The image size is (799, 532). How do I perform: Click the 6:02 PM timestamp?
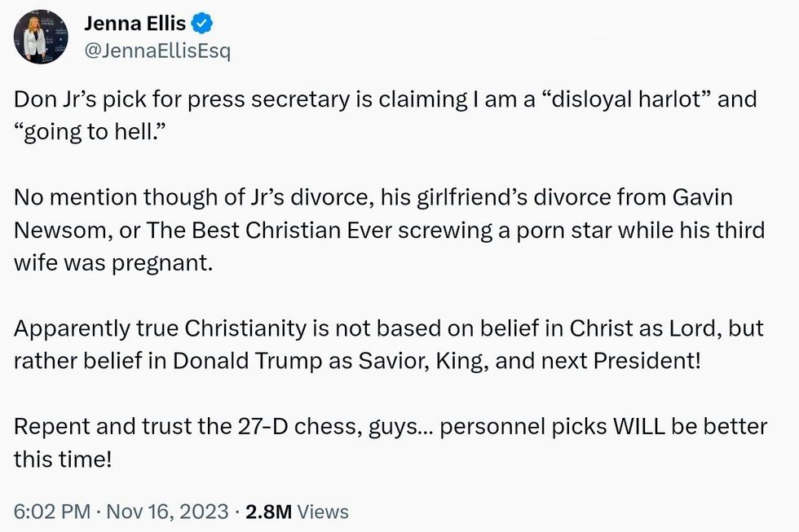click(x=51, y=512)
